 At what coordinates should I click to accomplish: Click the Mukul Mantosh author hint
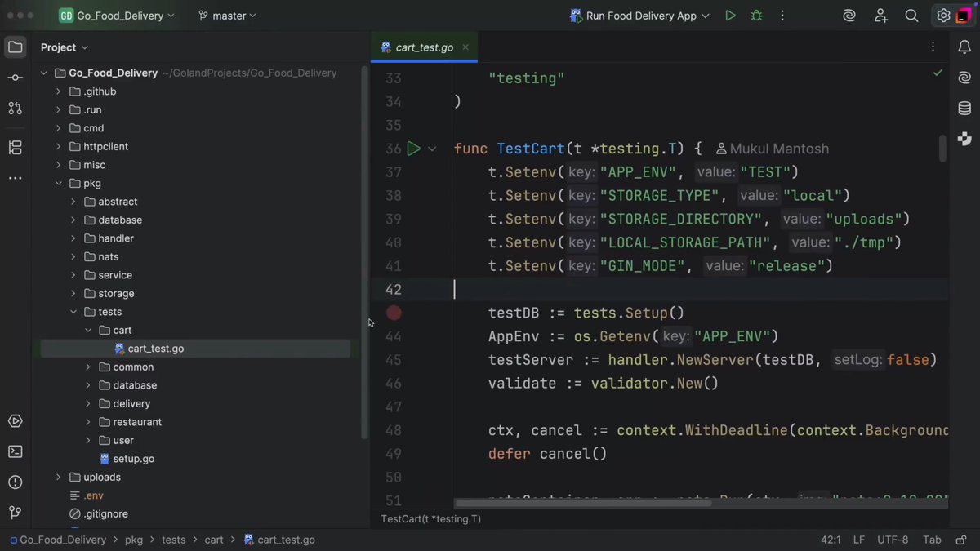[772, 149]
